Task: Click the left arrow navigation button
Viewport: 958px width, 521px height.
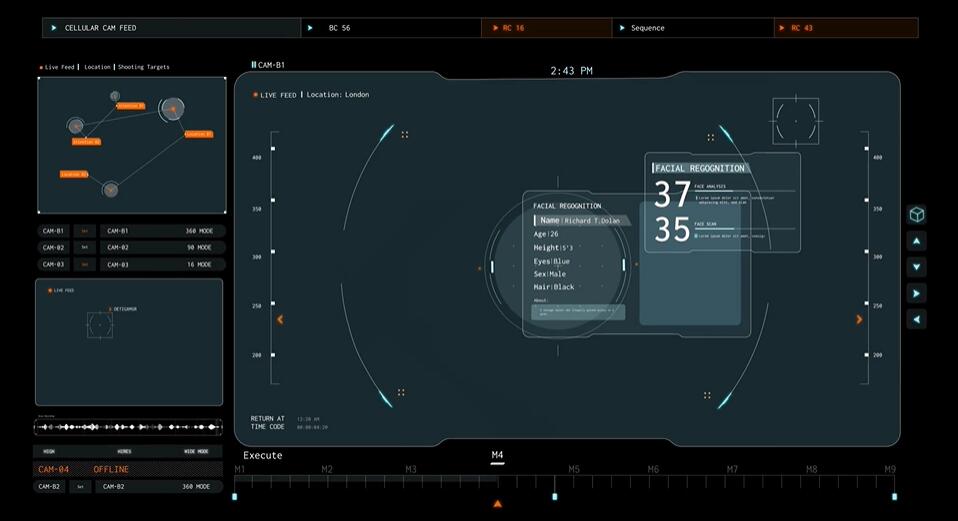Action: [916, 319]
